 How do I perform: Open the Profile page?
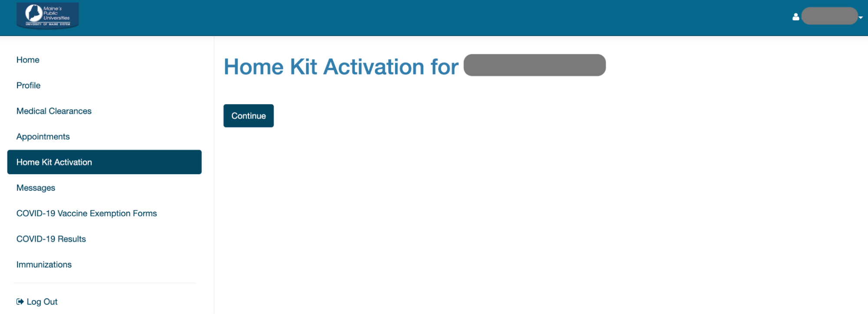click(28, 86)
